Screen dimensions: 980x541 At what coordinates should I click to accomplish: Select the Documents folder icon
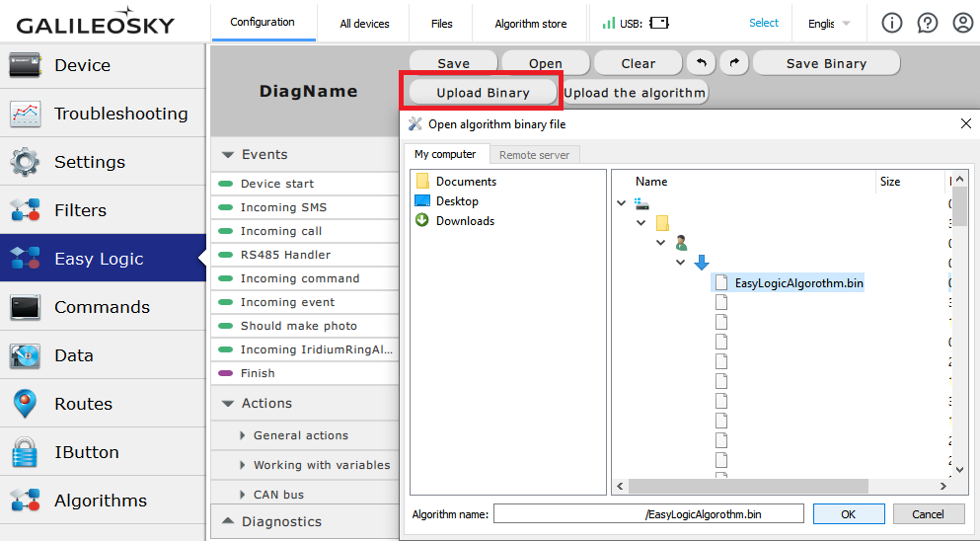click(422, 181)
